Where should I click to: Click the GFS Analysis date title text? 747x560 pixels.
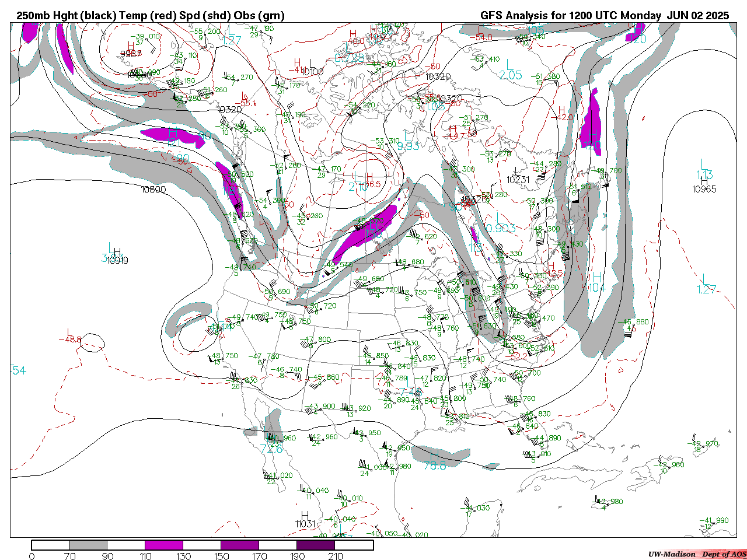[x=605, y=15]
